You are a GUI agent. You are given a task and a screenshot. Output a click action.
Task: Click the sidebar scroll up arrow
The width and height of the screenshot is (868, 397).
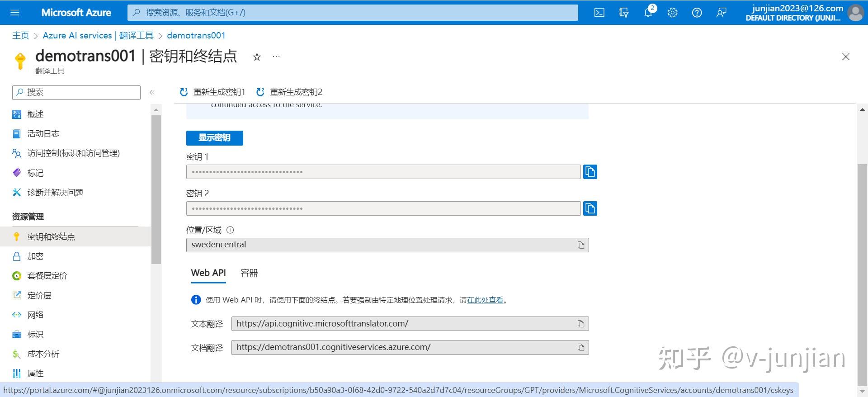point(156,110)
